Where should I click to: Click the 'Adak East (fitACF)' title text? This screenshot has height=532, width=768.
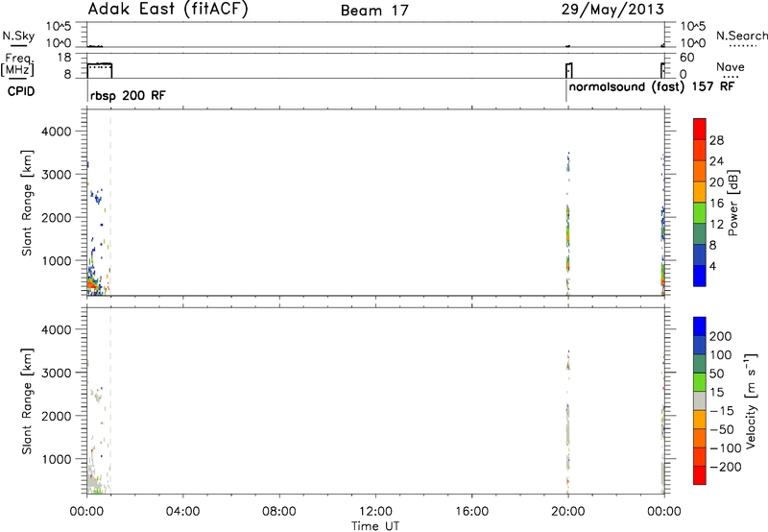168,10
